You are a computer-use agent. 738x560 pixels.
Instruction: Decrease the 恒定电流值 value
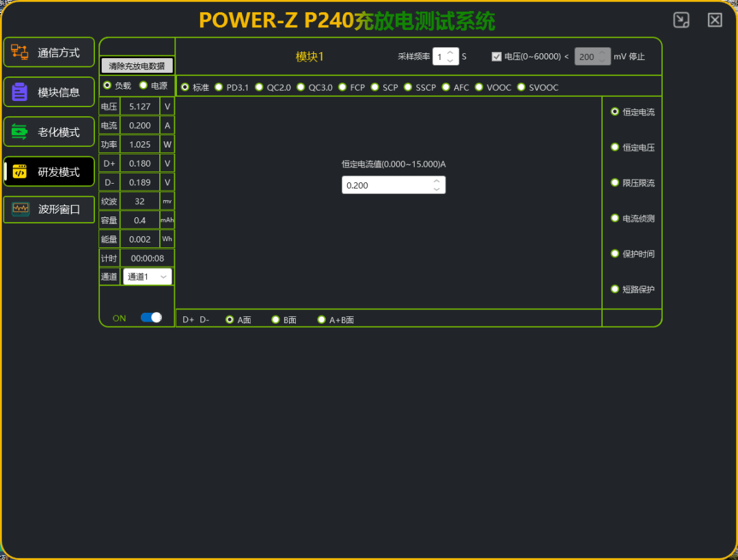[437, 189]
